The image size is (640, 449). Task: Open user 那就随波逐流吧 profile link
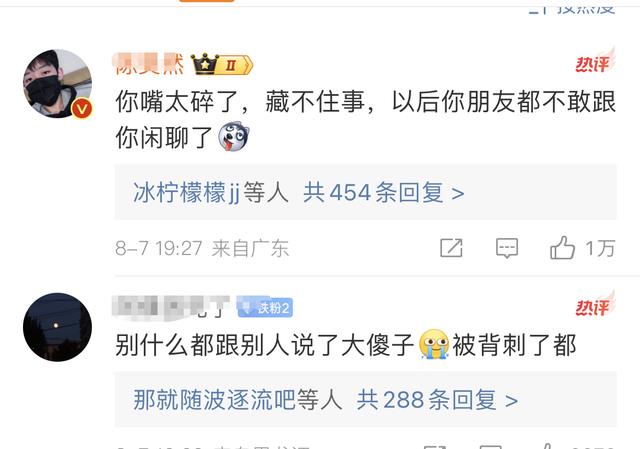[x=215, y=400]
